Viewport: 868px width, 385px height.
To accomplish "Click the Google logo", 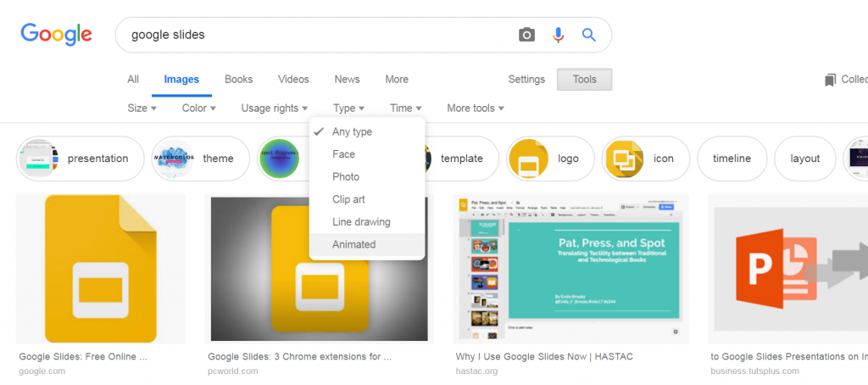I will [x=56, y=35].
